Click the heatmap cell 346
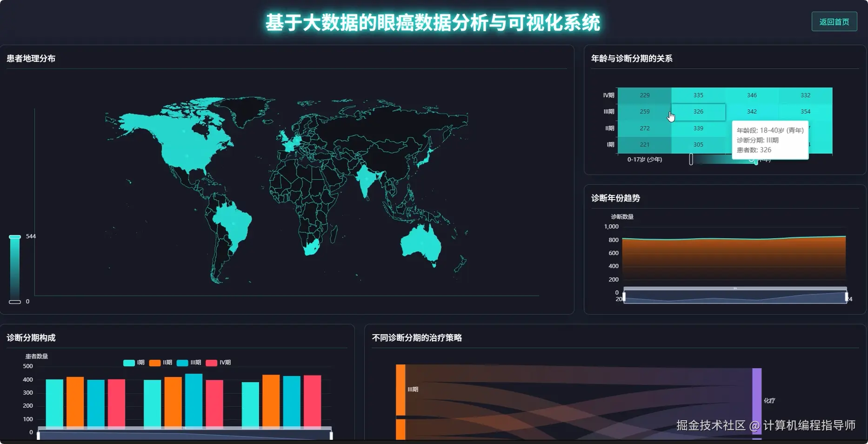Screen dimensions: 868x444 pyautogui.click(x=752, y=95)
